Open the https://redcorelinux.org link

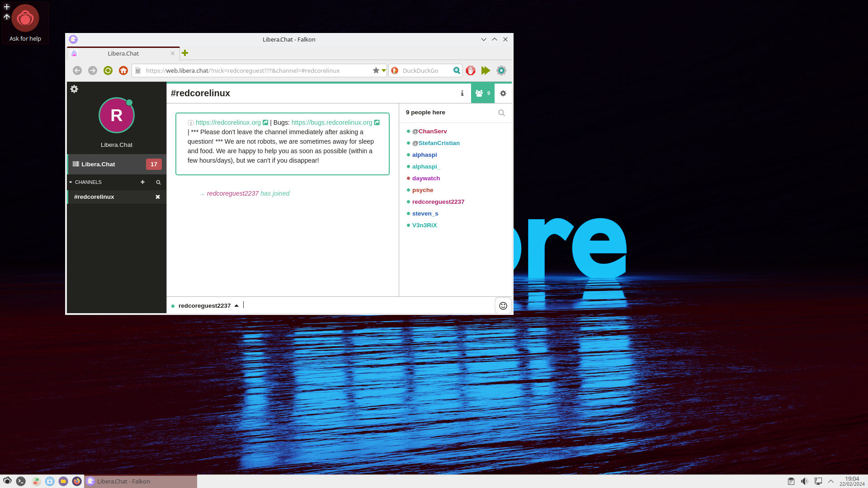click(228, 122)
